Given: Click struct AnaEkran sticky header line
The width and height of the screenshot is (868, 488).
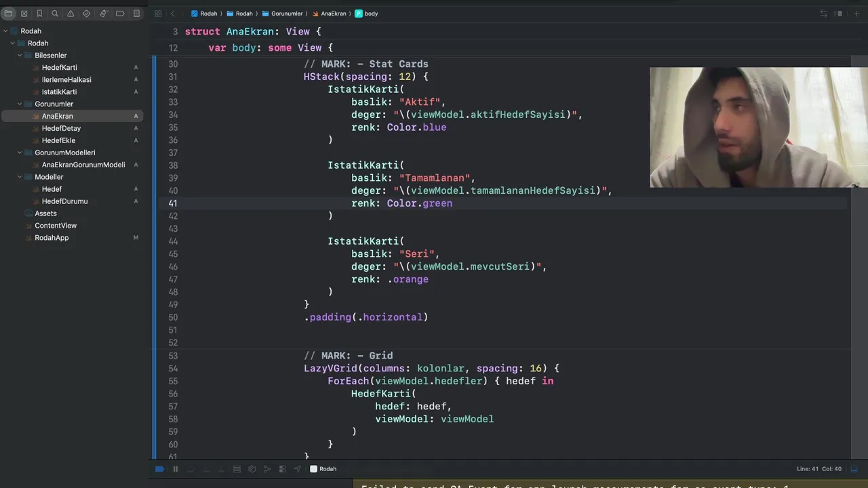Looking at the screenshot, I should 253,32.
